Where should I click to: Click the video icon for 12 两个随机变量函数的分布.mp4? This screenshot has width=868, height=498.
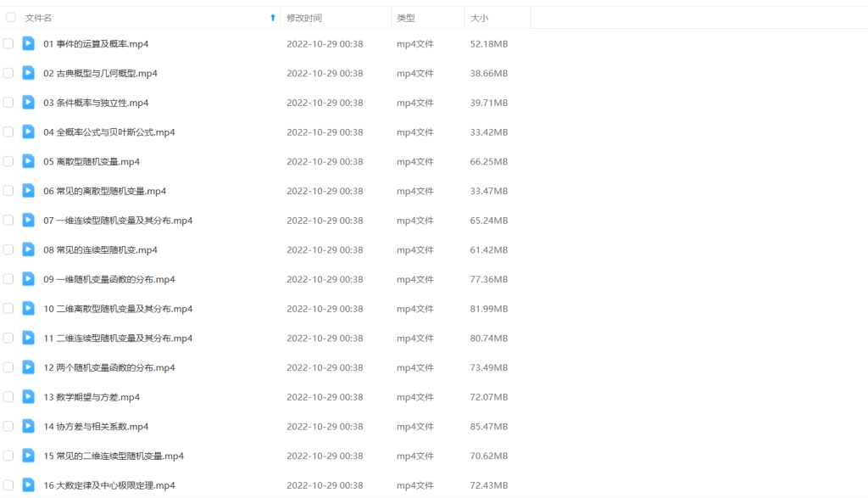pos(29,367)
